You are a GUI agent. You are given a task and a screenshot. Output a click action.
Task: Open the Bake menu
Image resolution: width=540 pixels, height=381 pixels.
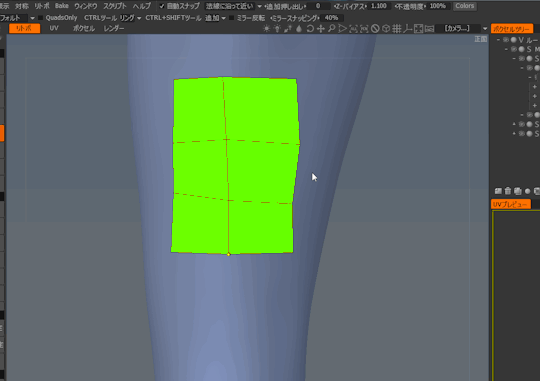coord(62,6)
